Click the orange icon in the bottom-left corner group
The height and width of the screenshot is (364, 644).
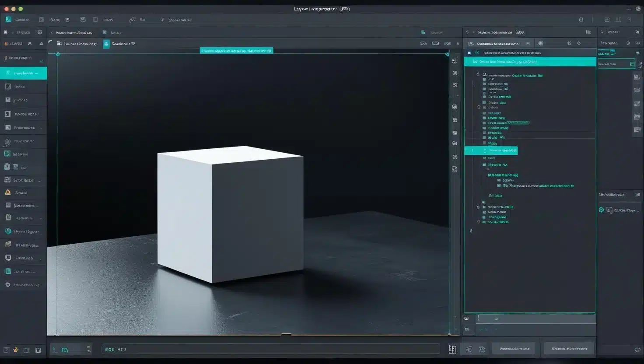[x=16, y=350]
